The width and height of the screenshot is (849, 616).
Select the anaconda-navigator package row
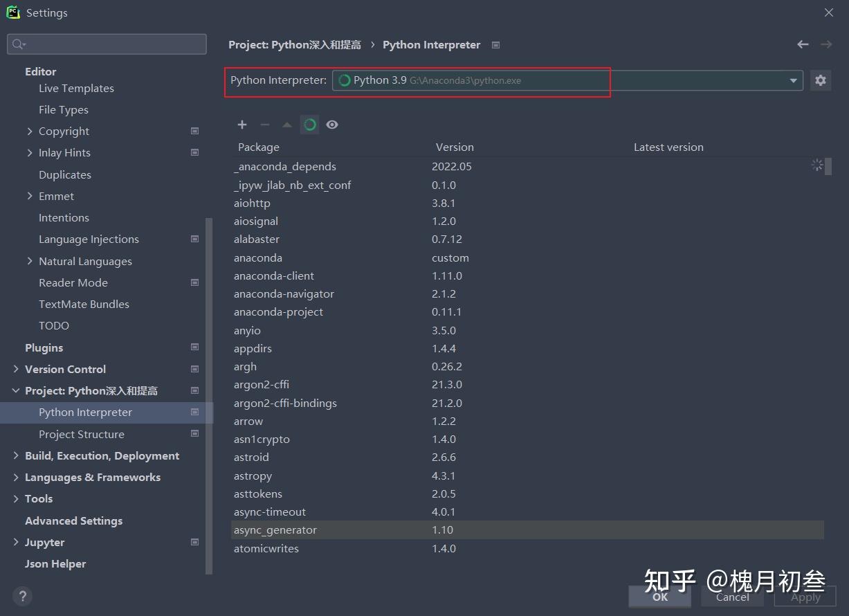pos(527,293)
